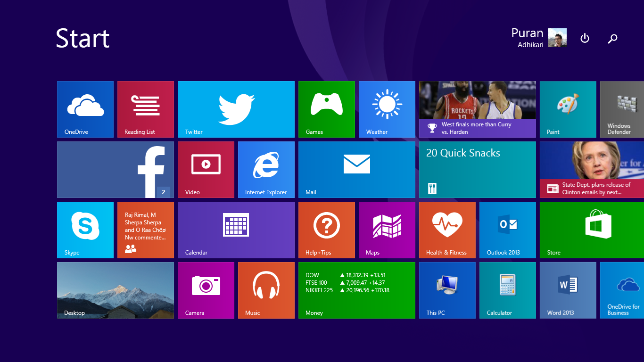
Task: Open the Weather tile
Action: click(x=387, y=109)
